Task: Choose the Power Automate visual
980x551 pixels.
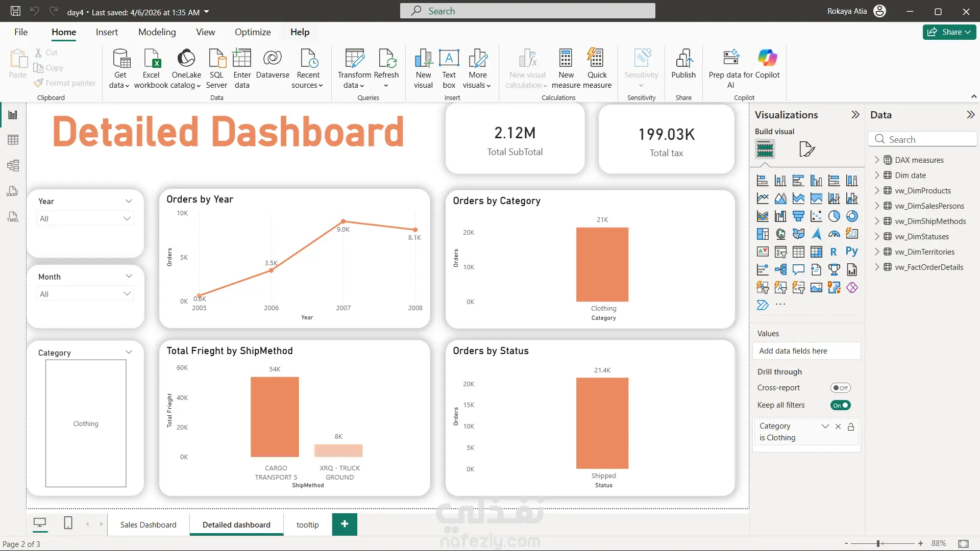Action: point(763,305)
